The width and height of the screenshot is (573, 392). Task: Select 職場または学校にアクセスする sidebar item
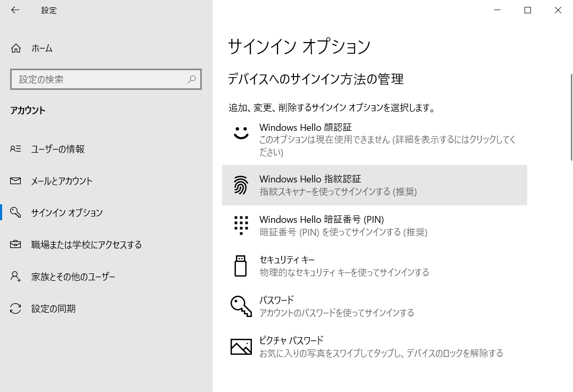click(x=86, y=245)
